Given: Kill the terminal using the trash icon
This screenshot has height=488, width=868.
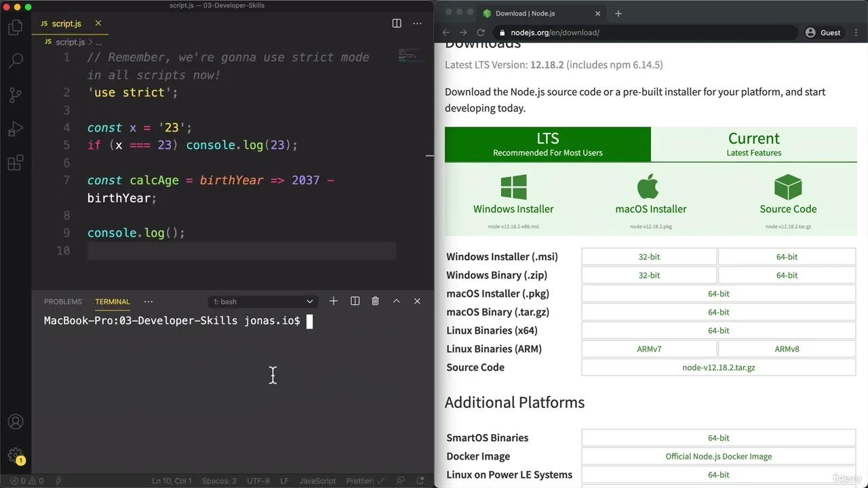Looking at the screenshot, I should click(375, 301).
